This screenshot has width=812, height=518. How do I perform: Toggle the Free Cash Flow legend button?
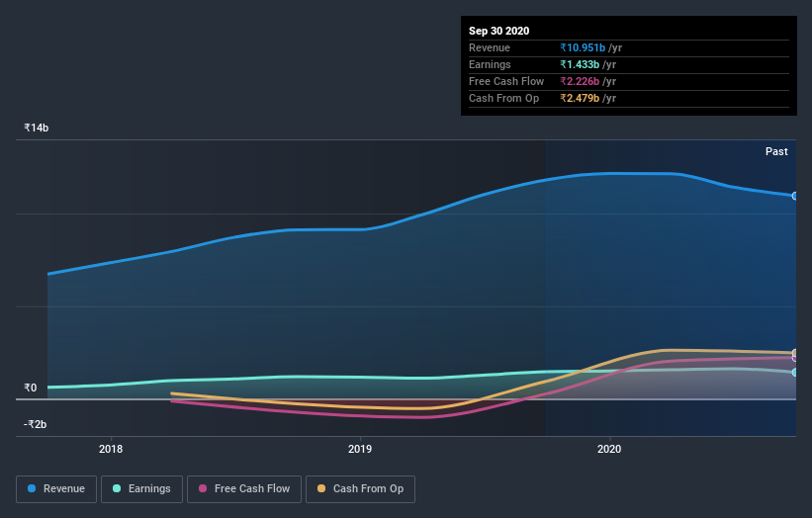[x=244, y=489]
